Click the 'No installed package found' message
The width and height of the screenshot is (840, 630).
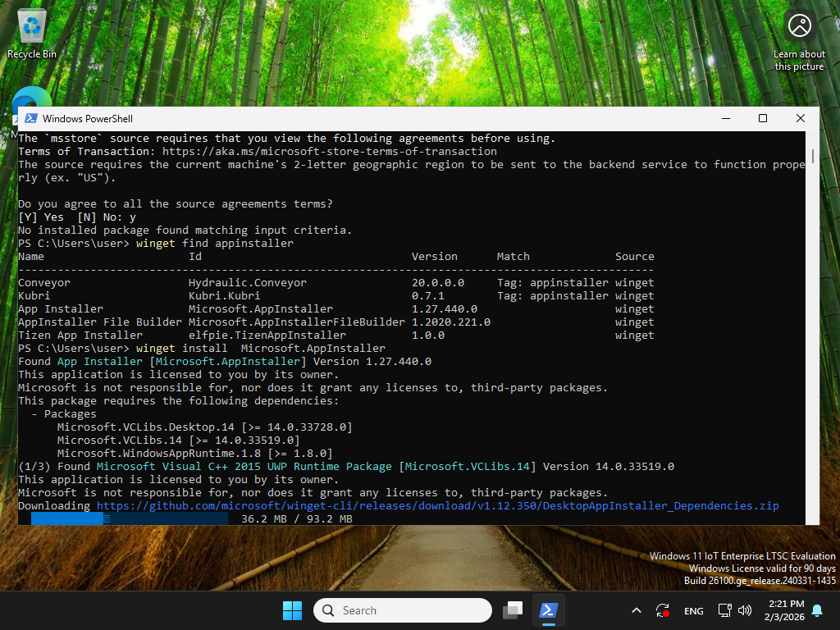185,230
